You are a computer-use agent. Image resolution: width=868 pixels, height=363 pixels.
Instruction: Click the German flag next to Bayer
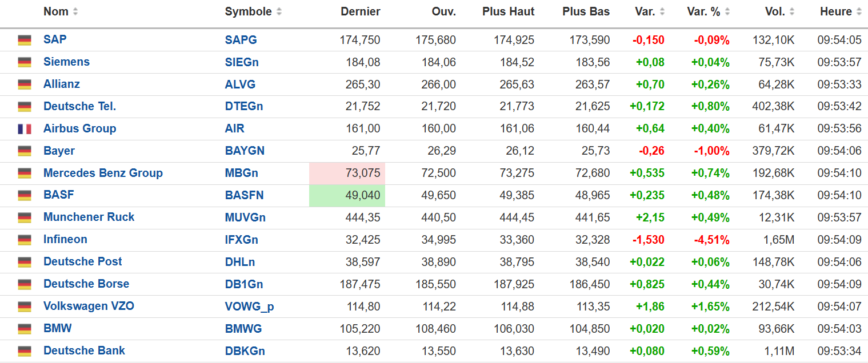24,151
